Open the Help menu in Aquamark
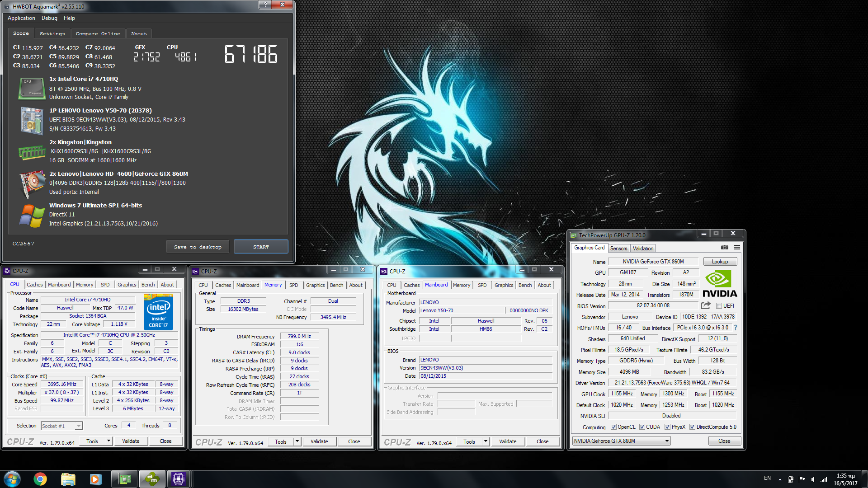Screen dimensions: 868x488 (69, 18)
